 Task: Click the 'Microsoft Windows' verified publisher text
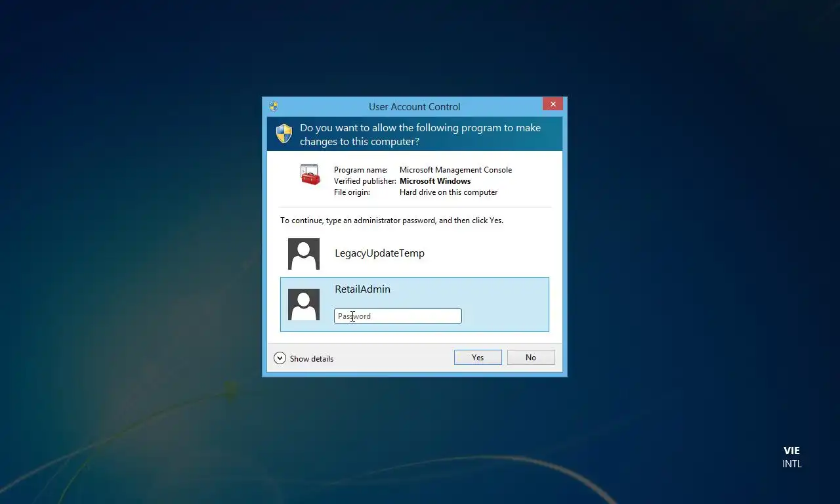click(x=435, y=181)
